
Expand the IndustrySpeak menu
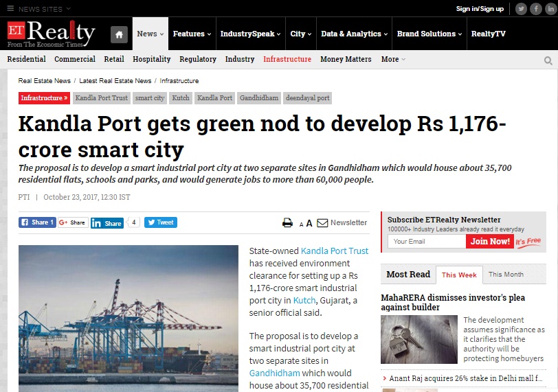tap(250, 34)
